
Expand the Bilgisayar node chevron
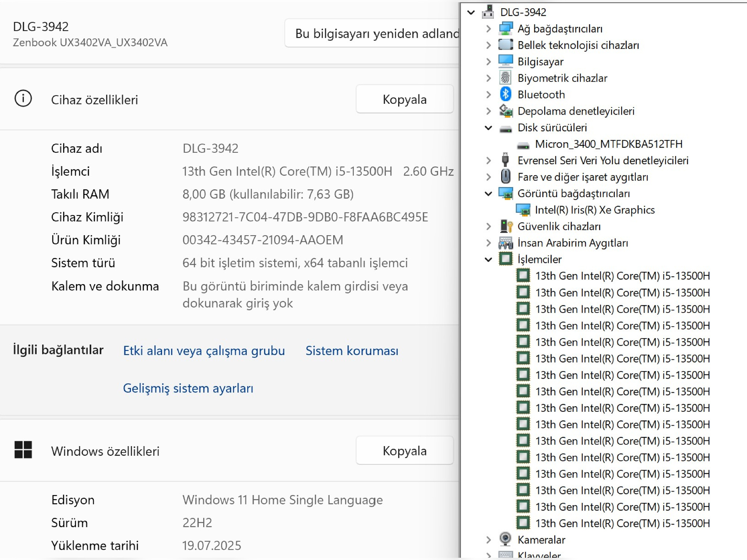point(489,62)
